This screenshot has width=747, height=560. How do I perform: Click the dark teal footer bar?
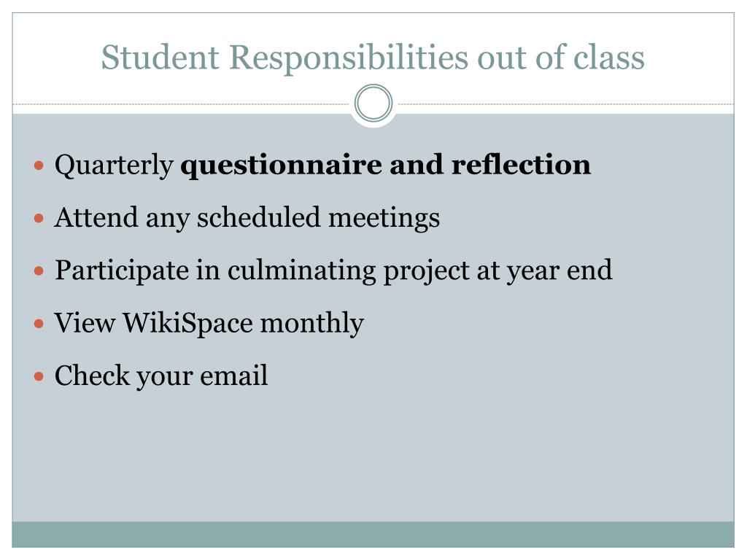(373, 534)
